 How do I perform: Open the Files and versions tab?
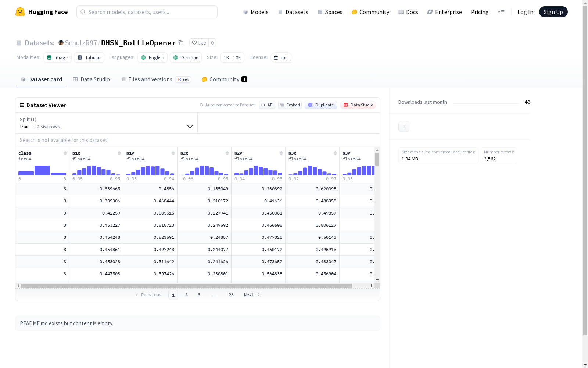click(x=155, y=79)
